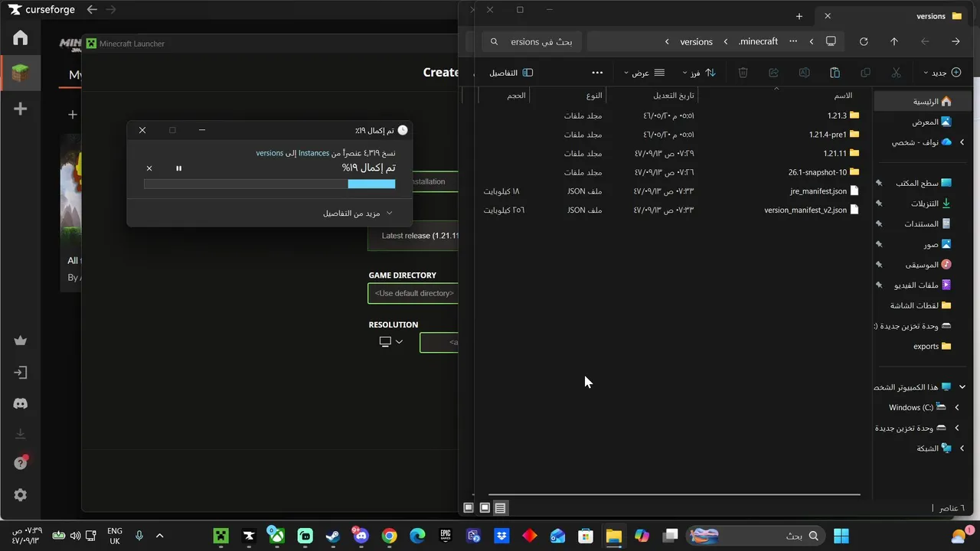980x551 pixels.
Task: Click the PC icon in address bar
Action: (x=831, y=41)
